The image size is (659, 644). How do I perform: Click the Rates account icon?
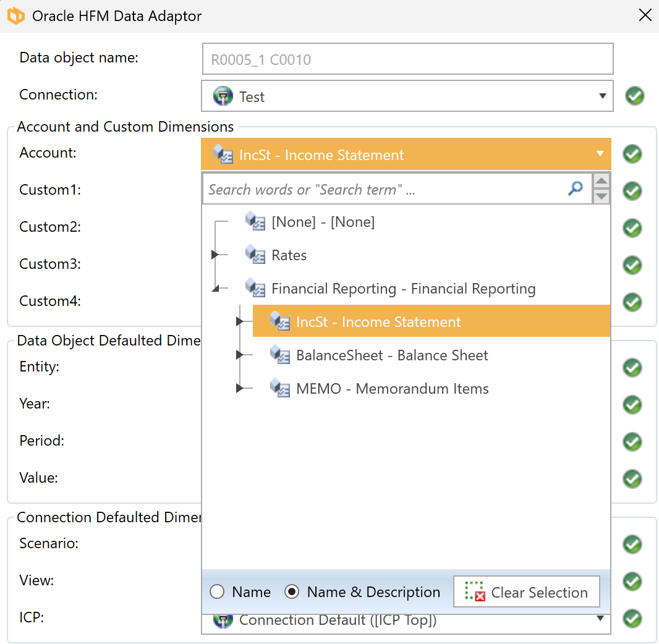(255, 255)
